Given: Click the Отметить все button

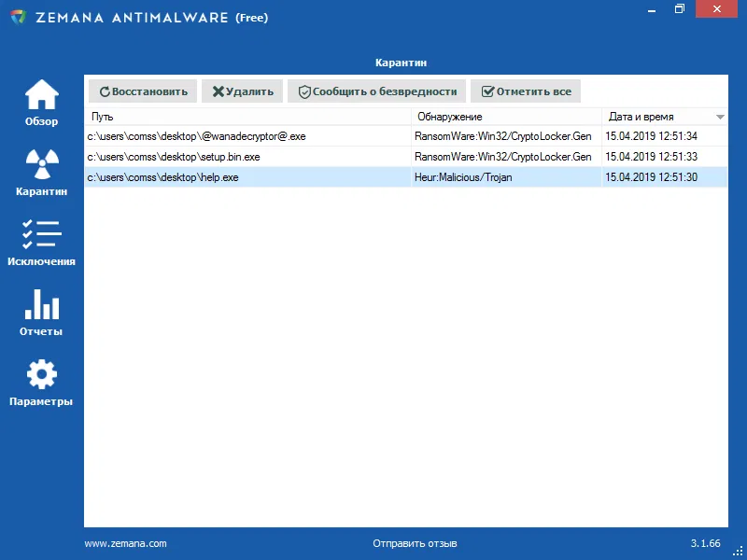Looking at the screenshot, I should click(526, 91).
